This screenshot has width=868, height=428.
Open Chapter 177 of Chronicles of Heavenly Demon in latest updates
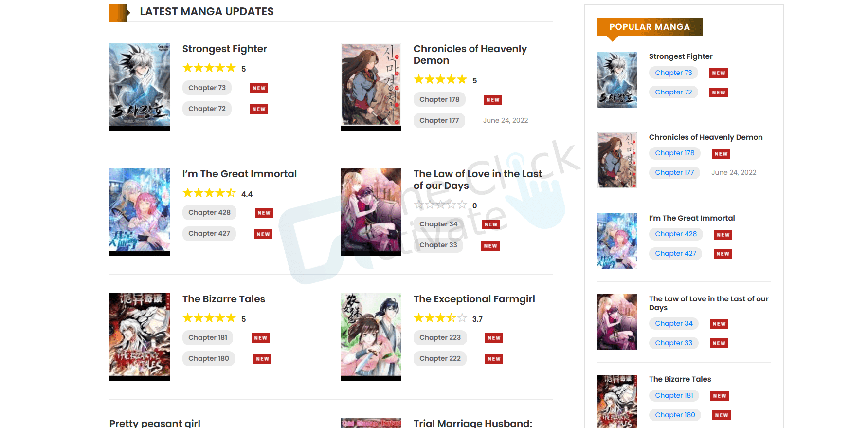439,120
